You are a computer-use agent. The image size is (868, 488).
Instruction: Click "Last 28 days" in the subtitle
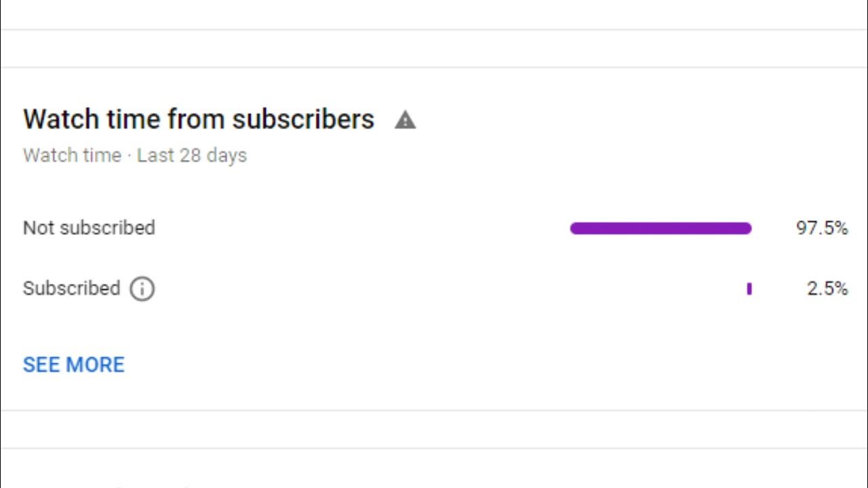click(192, 155)
